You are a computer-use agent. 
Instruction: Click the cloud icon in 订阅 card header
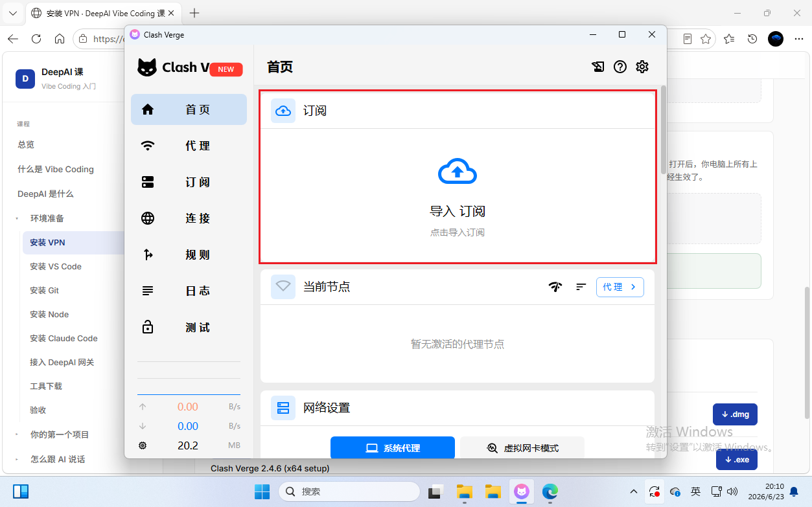coord(283,111)
